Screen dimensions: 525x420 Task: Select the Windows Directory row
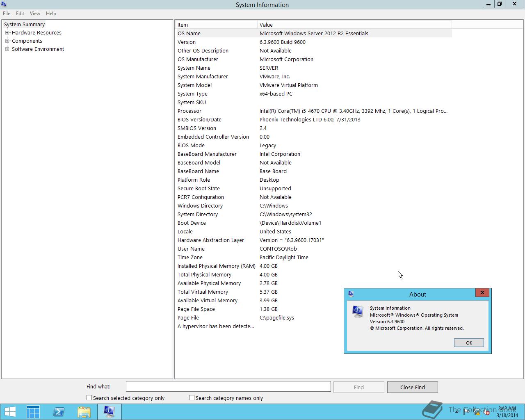[314, 205]
